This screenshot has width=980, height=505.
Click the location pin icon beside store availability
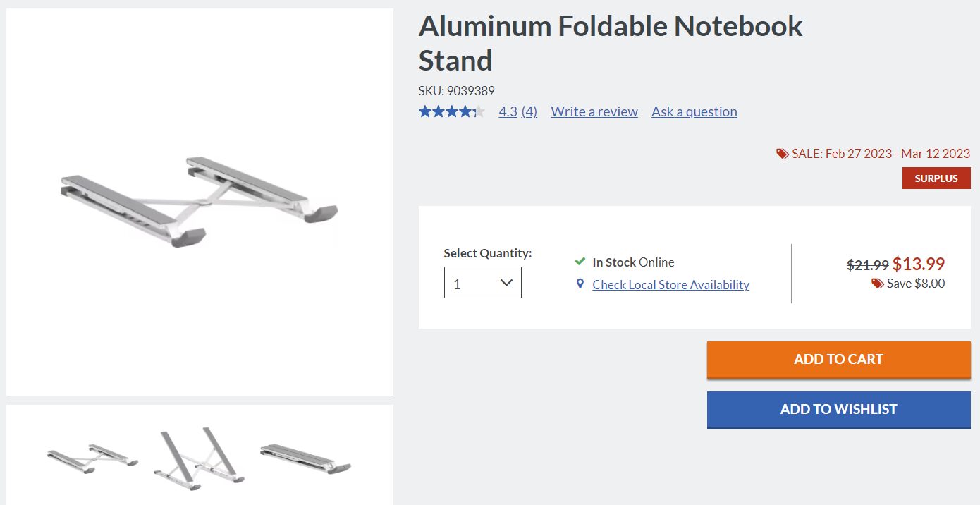click(x=580, y=284)
